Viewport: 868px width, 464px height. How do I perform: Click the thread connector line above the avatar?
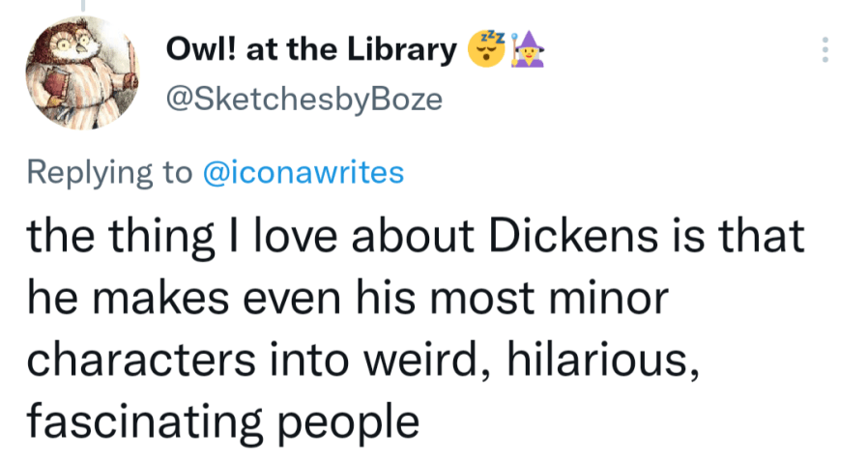pyautogui.click(x=82, y=6)
